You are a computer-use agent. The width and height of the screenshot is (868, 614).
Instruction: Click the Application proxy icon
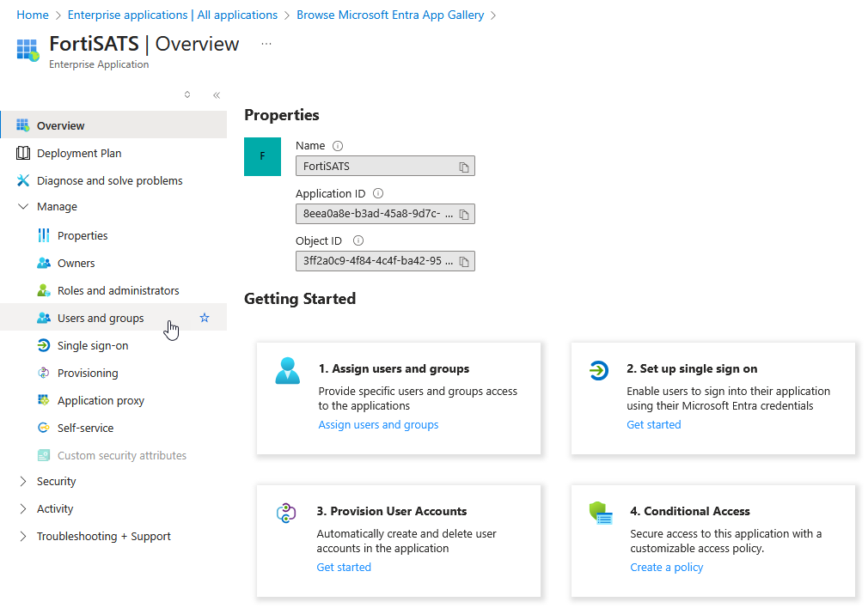click(43, 400)
